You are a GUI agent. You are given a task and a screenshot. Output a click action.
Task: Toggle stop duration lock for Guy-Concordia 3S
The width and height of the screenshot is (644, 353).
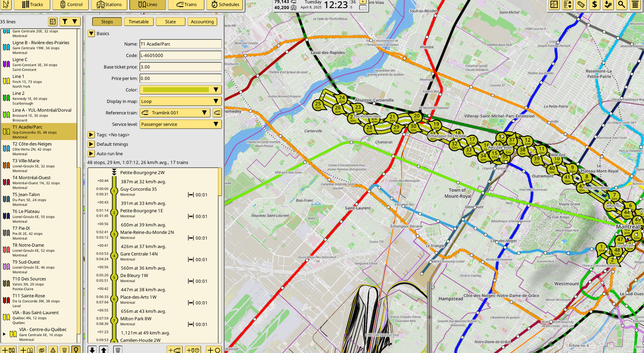pyautogui.click(x=191, y=195)
